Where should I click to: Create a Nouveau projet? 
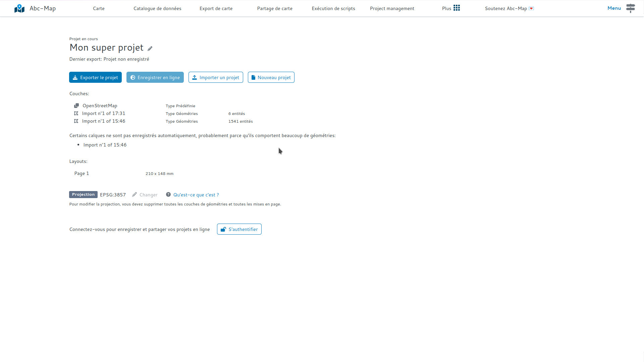point(271,77)
